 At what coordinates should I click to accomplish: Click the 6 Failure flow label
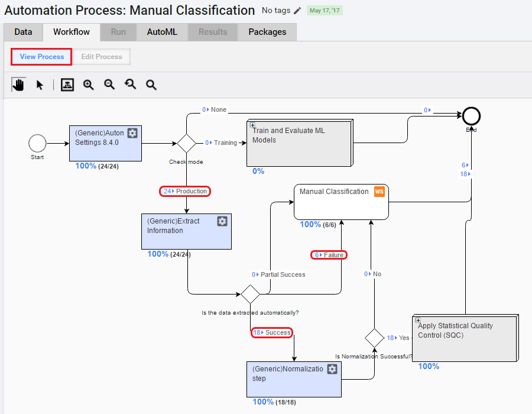329,255
